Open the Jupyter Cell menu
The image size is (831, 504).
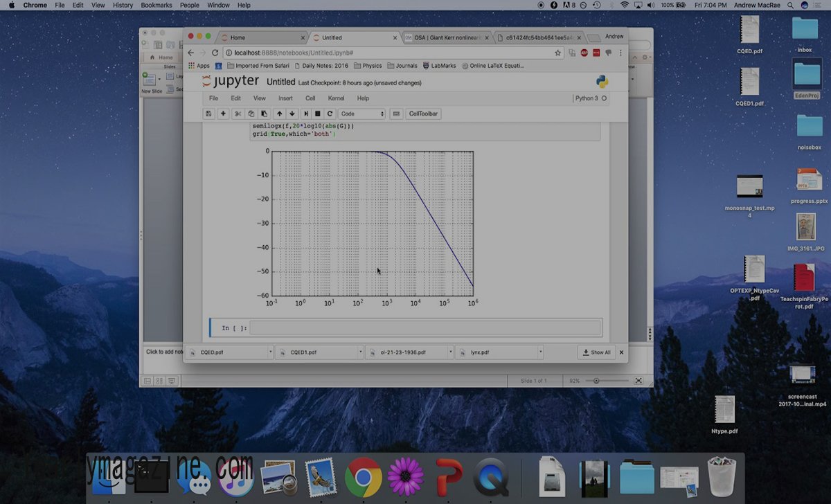pyautogui.click(x=310, y=98)
